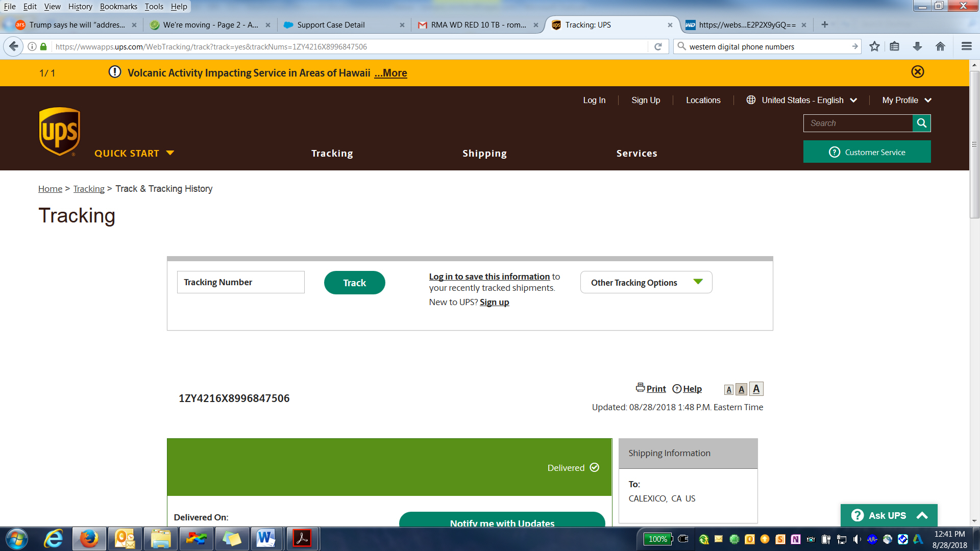Open the United States - English language selector
Screen dimensions: 980x551
pyautogui.click(x=802, y=100)
